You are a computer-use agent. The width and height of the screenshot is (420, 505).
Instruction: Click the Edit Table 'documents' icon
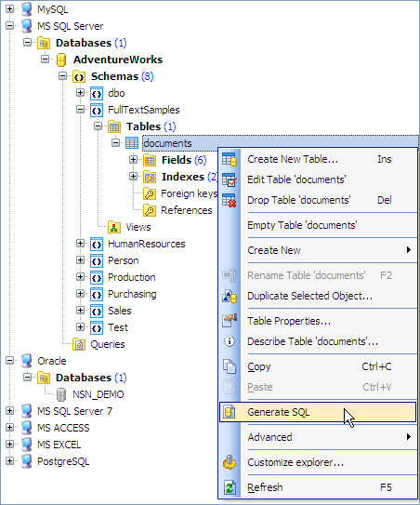230,179
